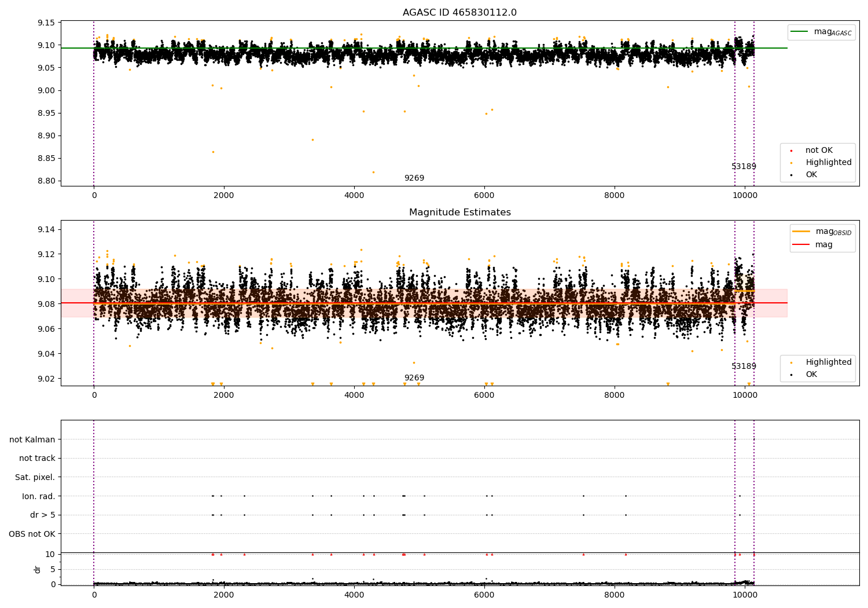Click "OK" legend entry in top plot

(811, 175)
